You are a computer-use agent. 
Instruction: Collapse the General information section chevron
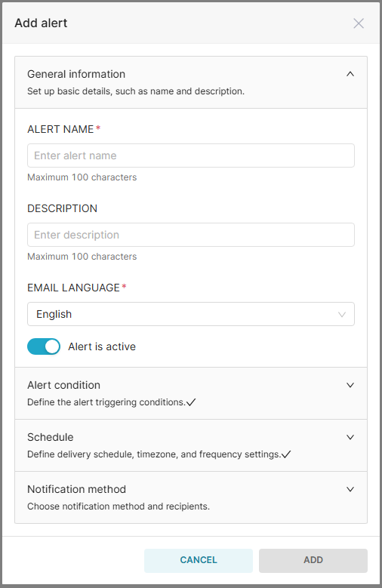[x=350, y=74]
